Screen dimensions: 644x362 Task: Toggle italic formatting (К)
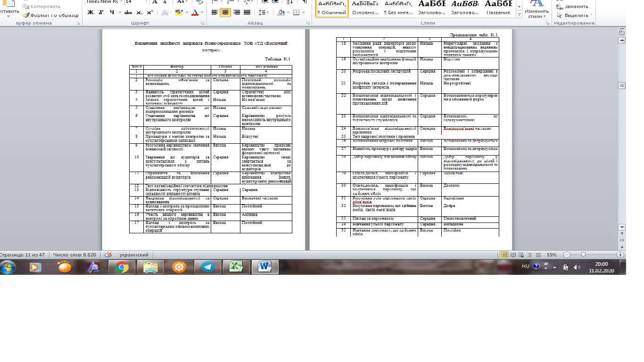click(x=101, y=12)
